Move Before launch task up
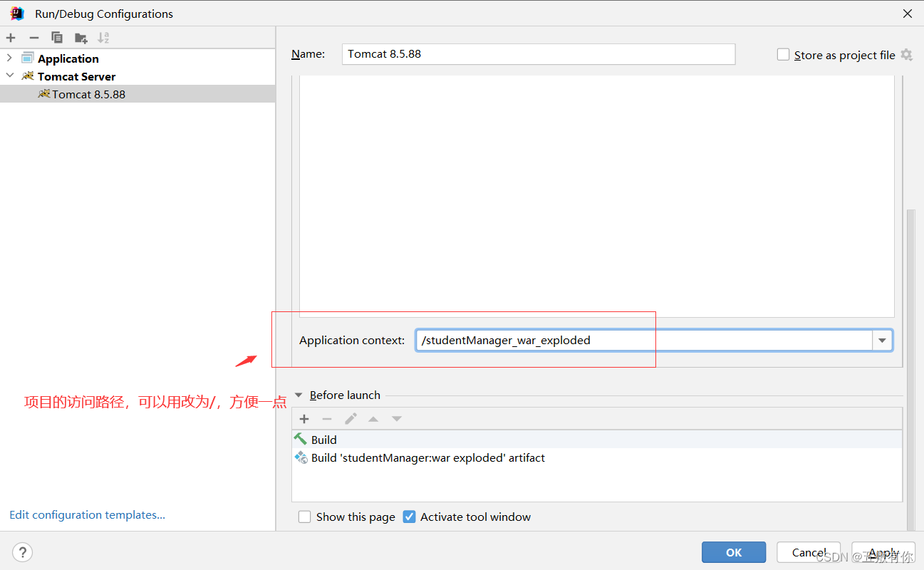Screen dimensions: 924x570 coord(373,418)
